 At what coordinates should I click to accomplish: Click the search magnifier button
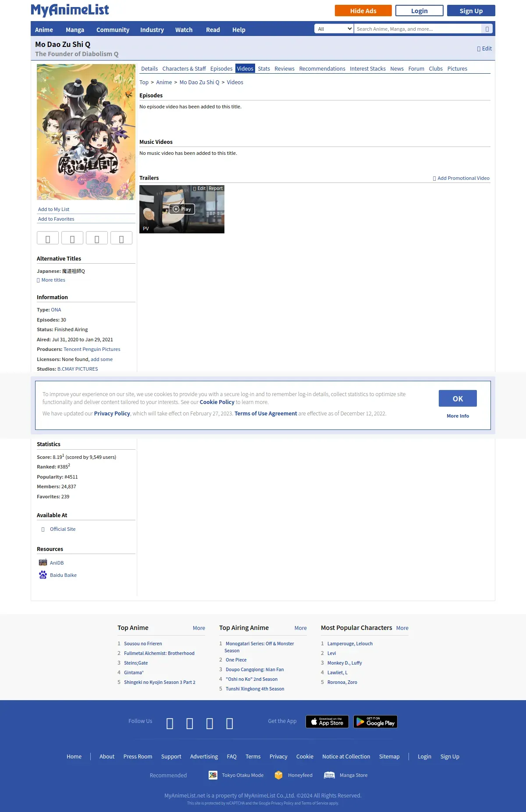[487, 29]
